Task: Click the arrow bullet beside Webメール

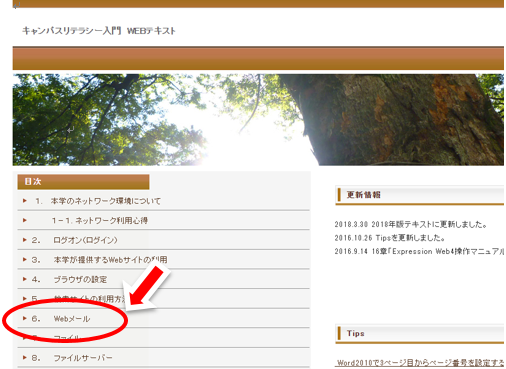Action: pyautogui.click(x=25, y=318)
